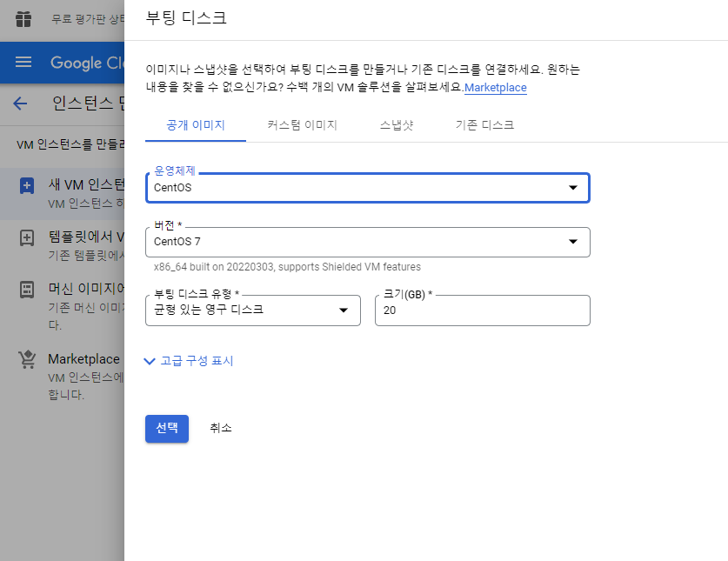728x561 pixels.
Task: Switch to the 스냅샷 tab
Action: pyautogui.click(x=396, y=125)
